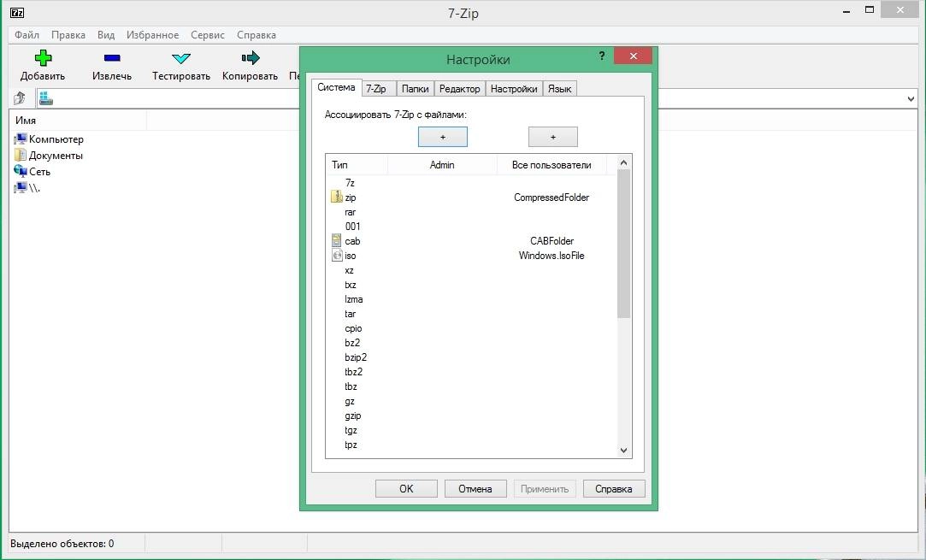Open the Правка menu
The height and width of the screenshot is (560, 926).
(68, 35)
